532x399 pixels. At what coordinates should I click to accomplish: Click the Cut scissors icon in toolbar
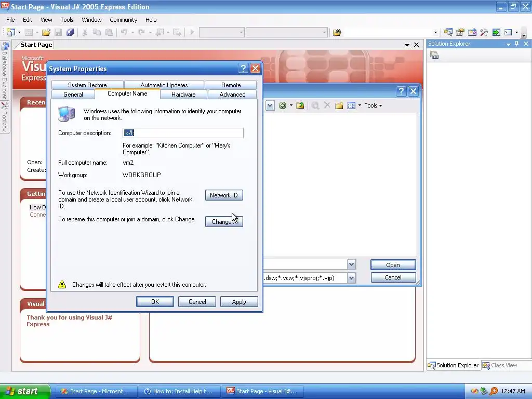click(85, 33)
